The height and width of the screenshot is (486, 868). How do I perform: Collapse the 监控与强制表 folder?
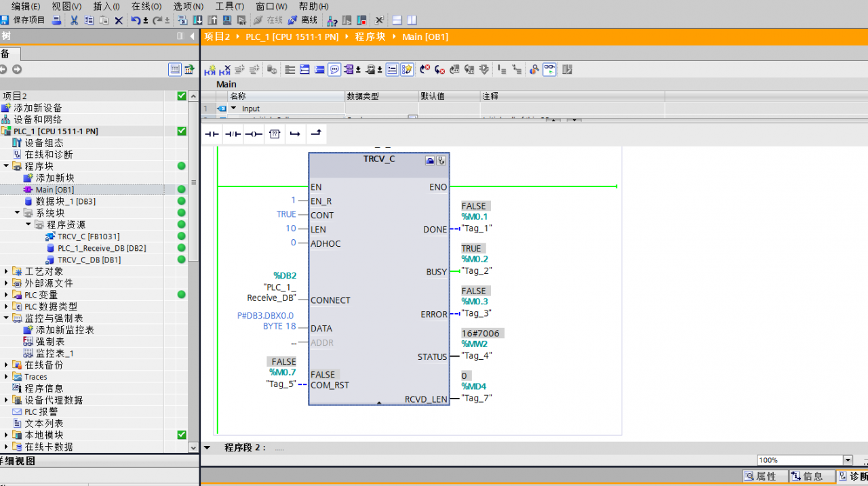[7, 318]
